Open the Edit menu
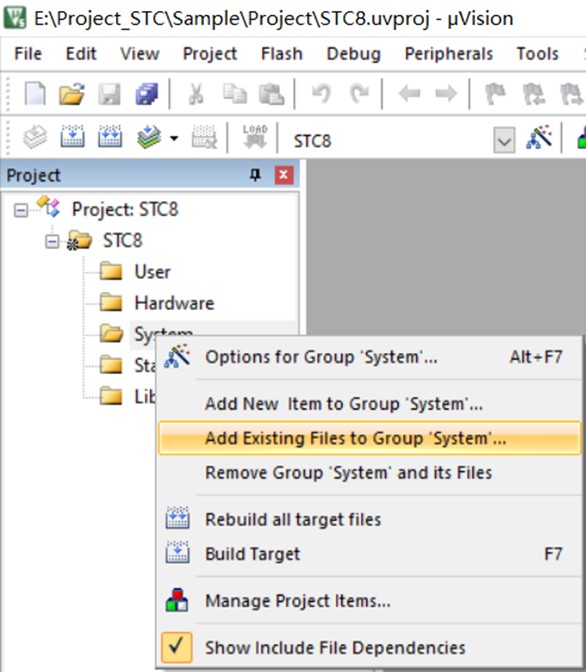The width and height of the screenshot is (586, 672). click(81, 54)
